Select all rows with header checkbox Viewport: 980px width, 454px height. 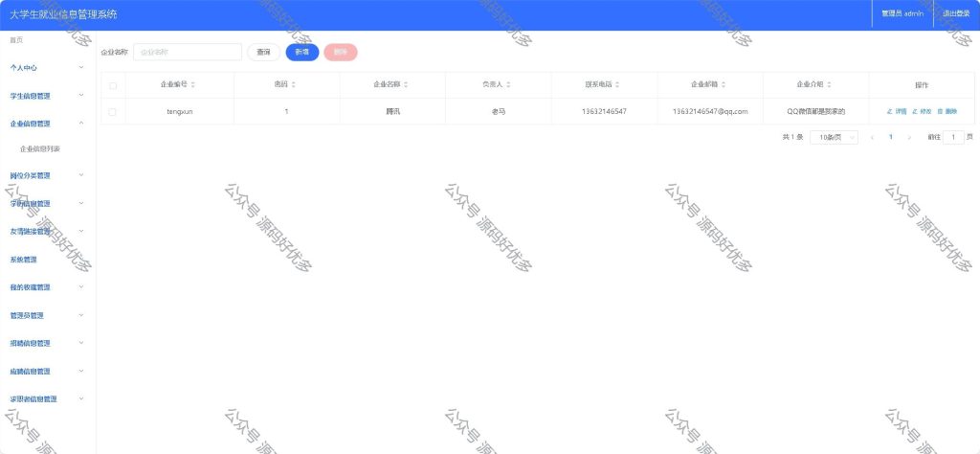(113, 85)
